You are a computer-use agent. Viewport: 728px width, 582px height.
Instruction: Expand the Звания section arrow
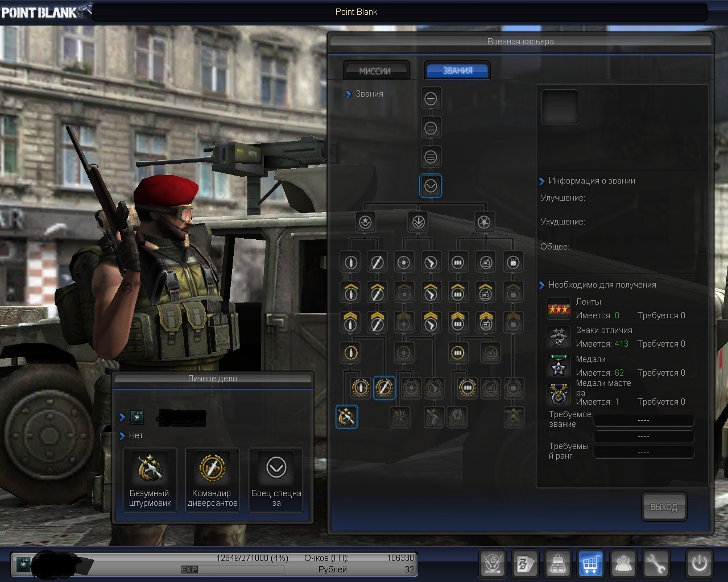348,94
